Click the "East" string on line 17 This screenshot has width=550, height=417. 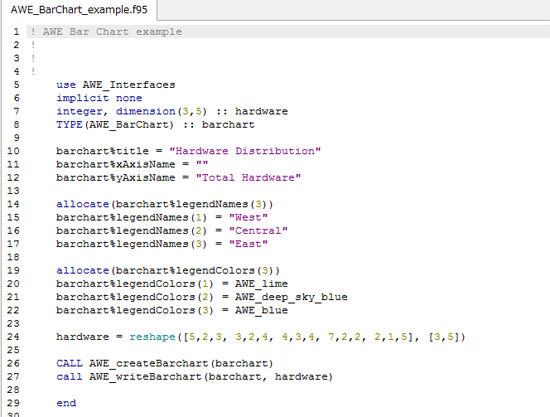[x=248, y=244]
